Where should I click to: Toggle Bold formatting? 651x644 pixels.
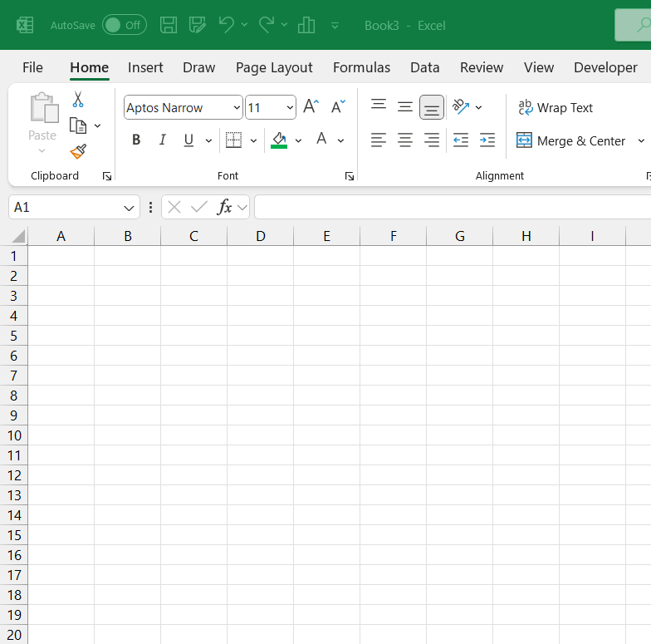pyautogui.click(x=136, y=140)
